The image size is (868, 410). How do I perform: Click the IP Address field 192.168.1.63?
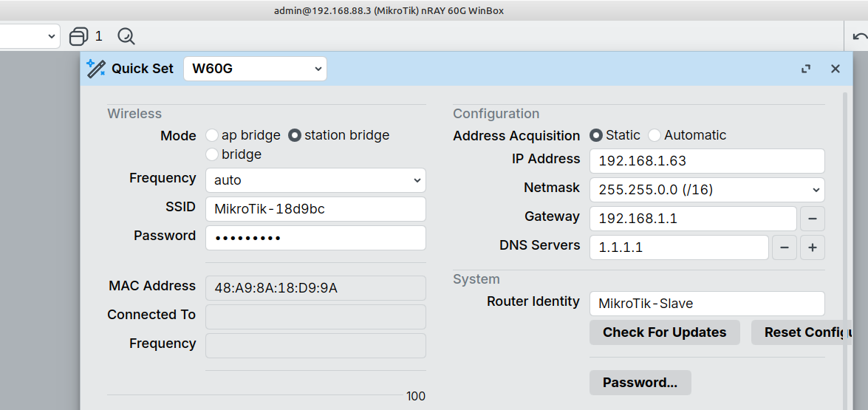(707, 161)
